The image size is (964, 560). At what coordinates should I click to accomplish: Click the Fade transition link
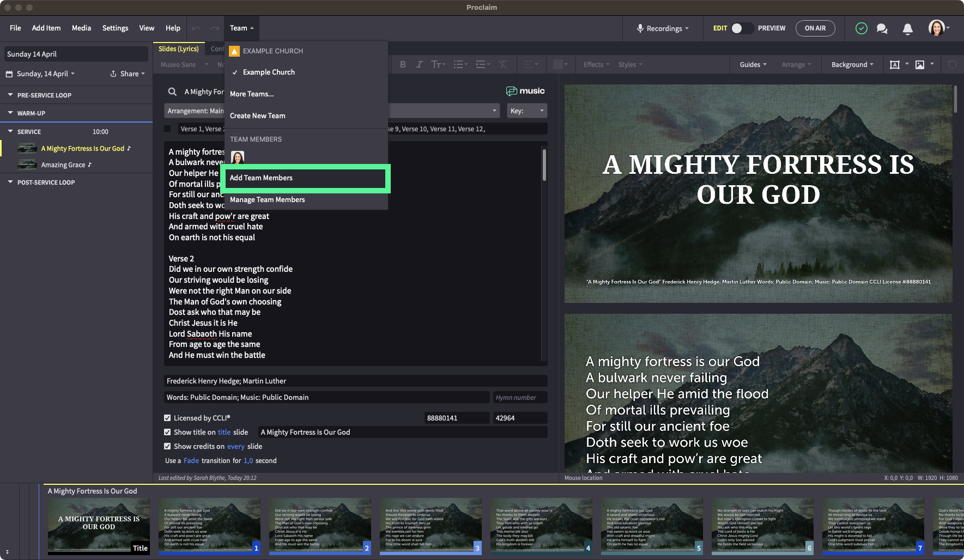pyautogui.click(x=191, y=460)
